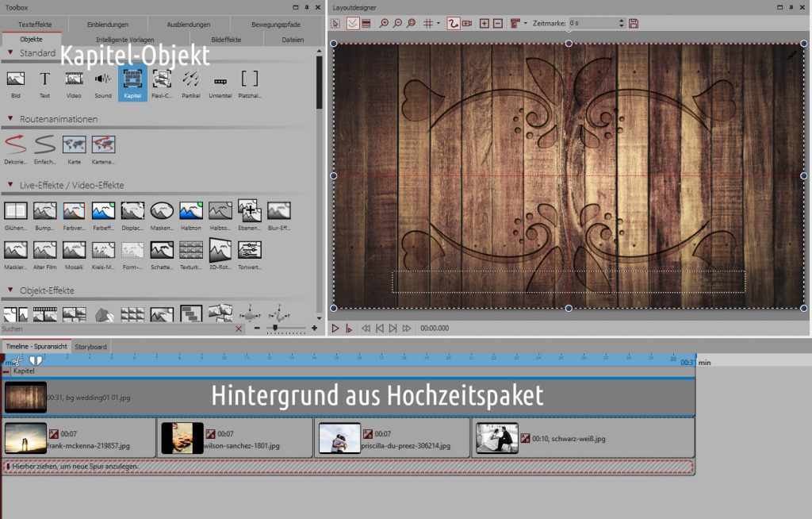
Task: Save the Zeitmarke with the disk icon
Action: 634,24
